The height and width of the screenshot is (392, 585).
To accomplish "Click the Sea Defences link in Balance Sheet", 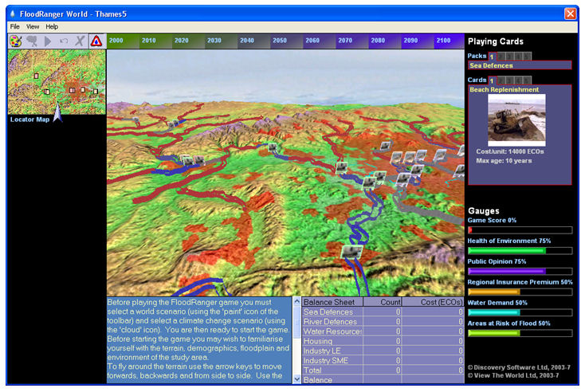I will (x=328, y=312).
